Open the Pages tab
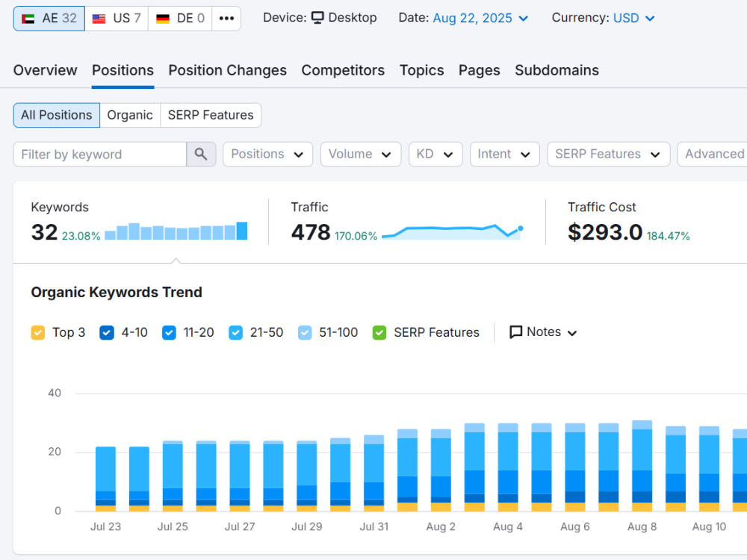The image size is (747, 560). (480, 70)
